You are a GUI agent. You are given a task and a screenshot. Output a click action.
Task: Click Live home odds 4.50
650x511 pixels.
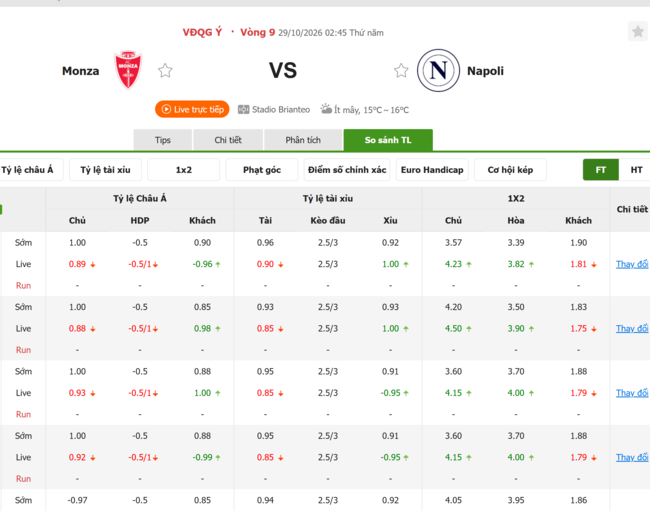pyautogui.click(x=453, y=328)
